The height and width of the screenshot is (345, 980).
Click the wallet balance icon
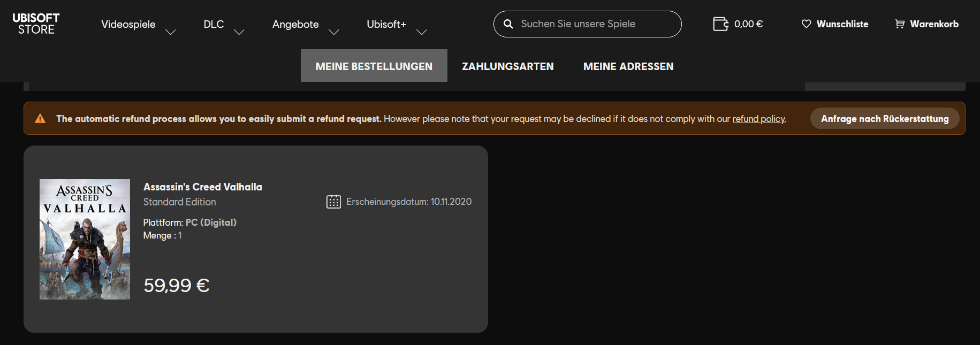coord(720,24)
